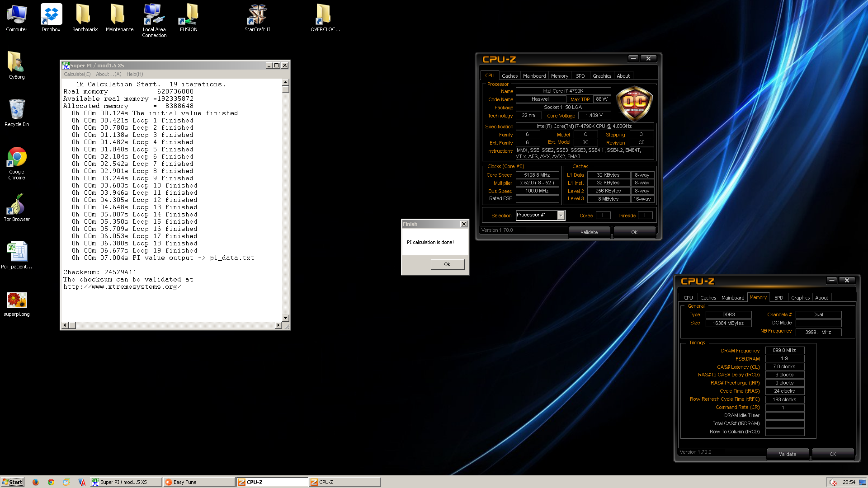Click the red A quick launch icon
Screen dimensions: 868x488
pos(82,482)
